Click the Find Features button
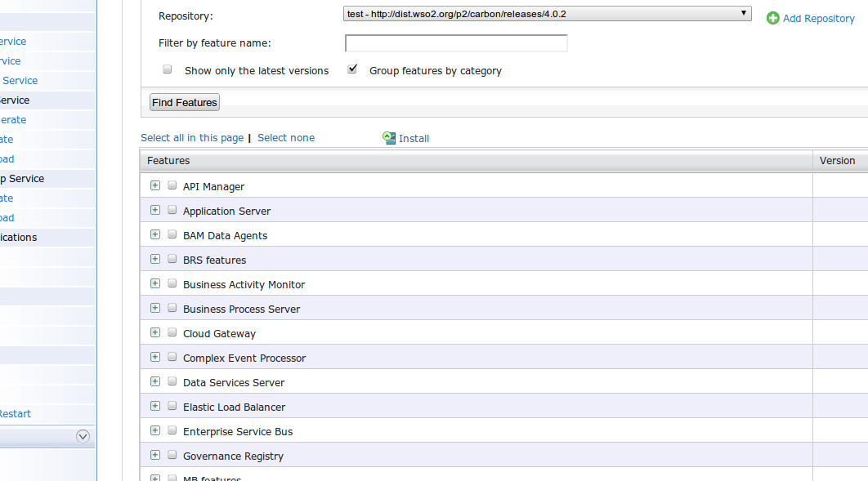 (185, 102)
